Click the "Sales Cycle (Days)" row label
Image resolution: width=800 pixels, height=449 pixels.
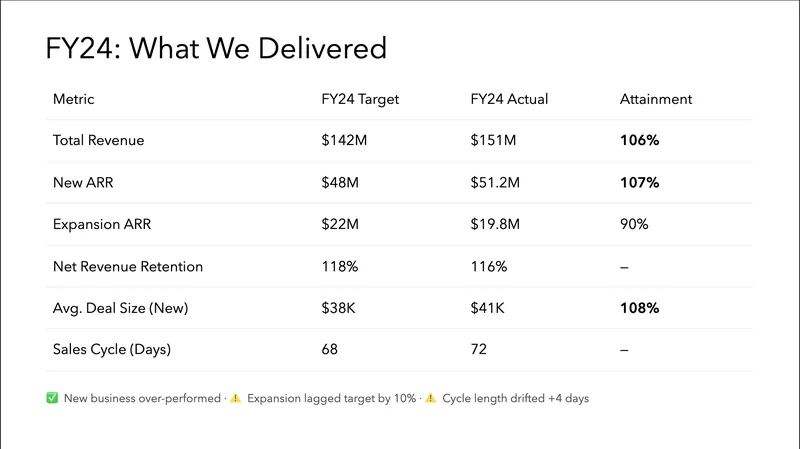point(111,350)
